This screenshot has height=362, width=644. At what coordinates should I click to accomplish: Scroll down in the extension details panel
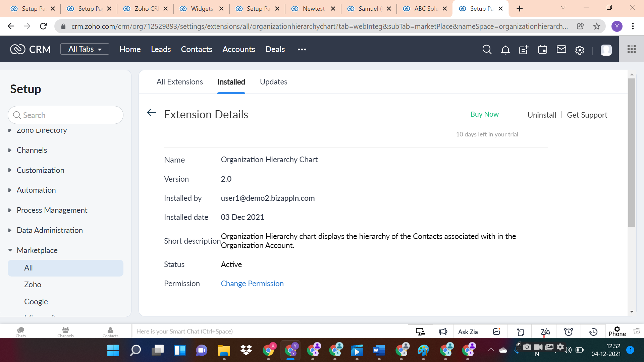632,312
